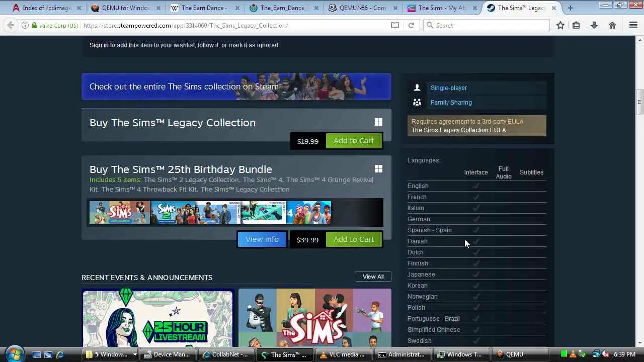This screenshot has width=644, height=362.
Task: Add The Sims Legacy Collection to cart
Action: (354, 141)
